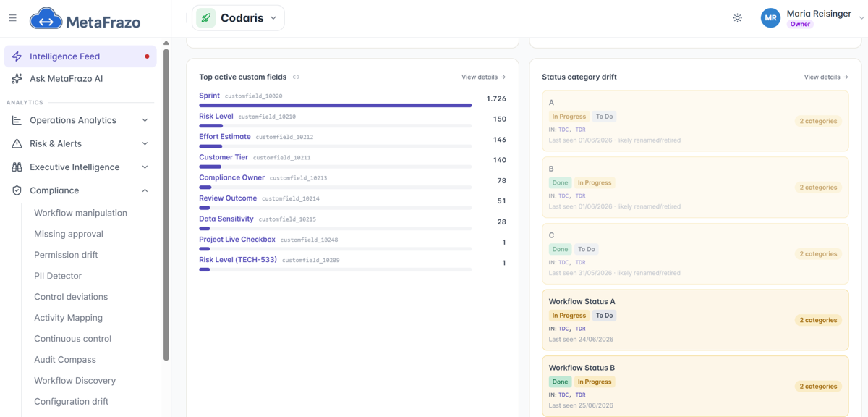Click the Operations Analytics chart icon
This screenshot has width=868, height=417.
(17, 120)
